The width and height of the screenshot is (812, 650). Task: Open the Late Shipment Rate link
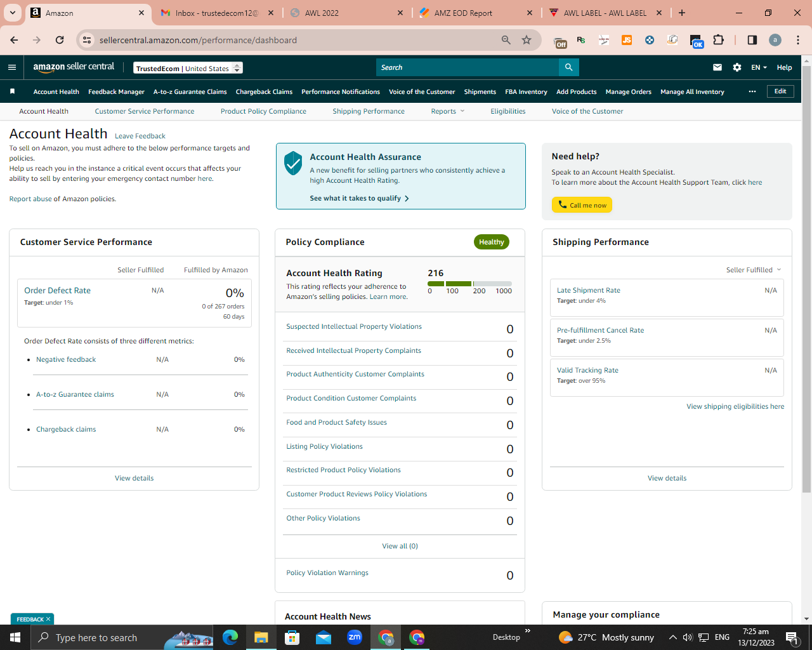589,290
